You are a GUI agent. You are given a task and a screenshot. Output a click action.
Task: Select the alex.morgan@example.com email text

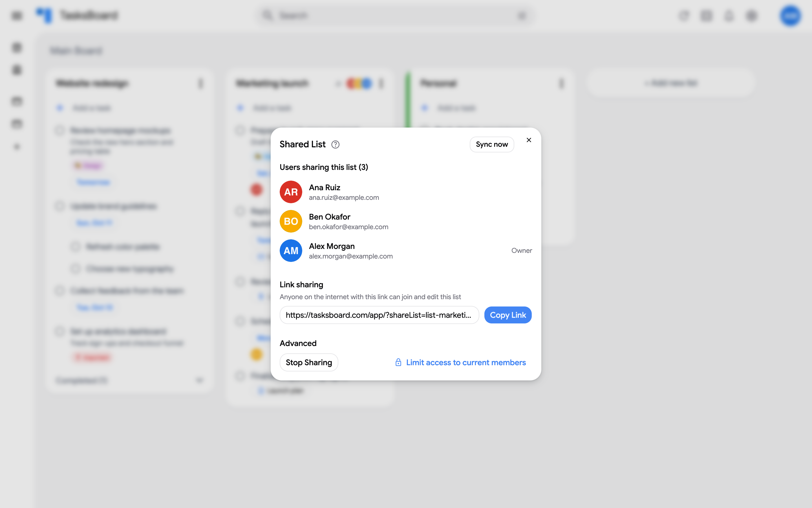point(351,256)
